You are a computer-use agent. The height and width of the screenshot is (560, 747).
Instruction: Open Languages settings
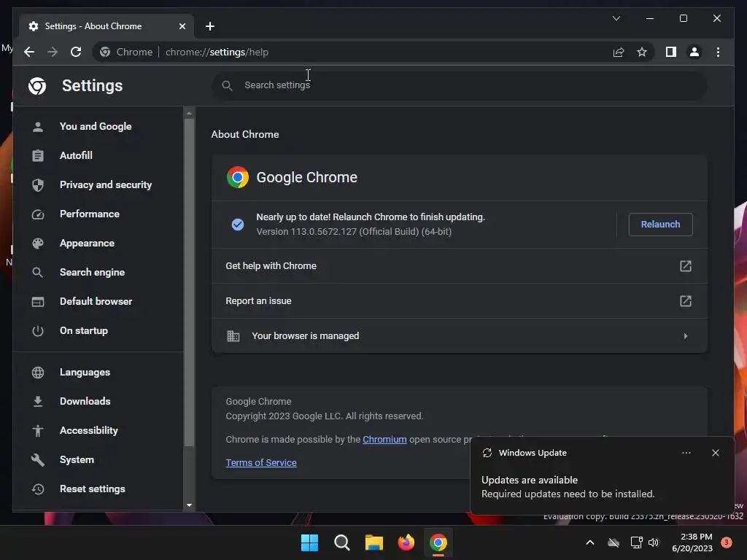98,372
